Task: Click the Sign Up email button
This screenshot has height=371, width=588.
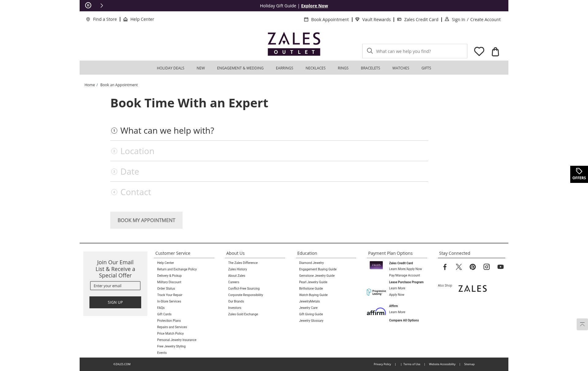Action: pyautogui.click(x=115, y=302)
